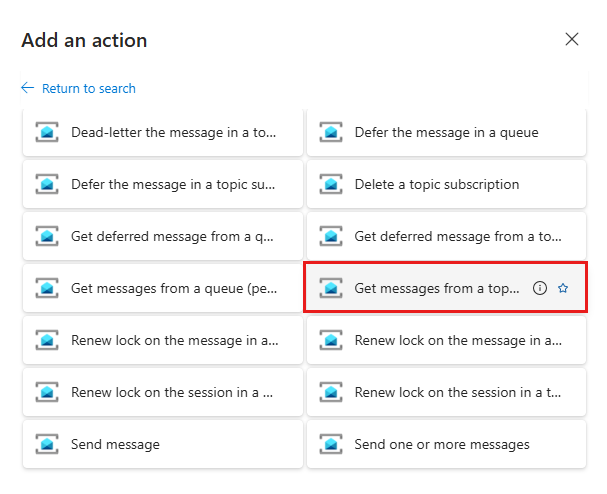The image size is (607, 494).
Task: Select Get messages from a topic subscription
Action: pyautogui.click(x=436, y=288)
